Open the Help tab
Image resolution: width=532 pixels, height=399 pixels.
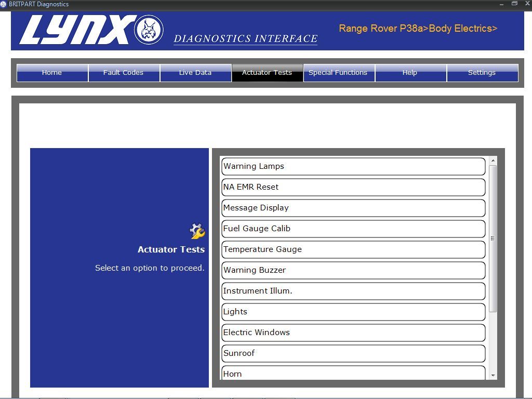[x=410, y=73]
